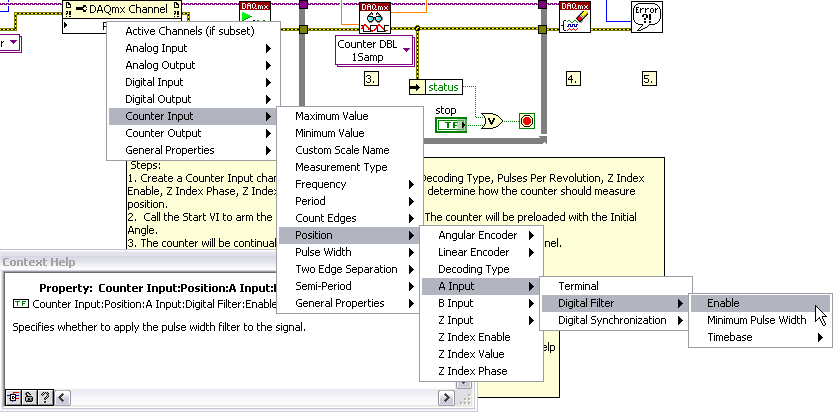Screen dimensions: 833x413
Task: Expand the Analog Output submenu
Action: [193, 65]
